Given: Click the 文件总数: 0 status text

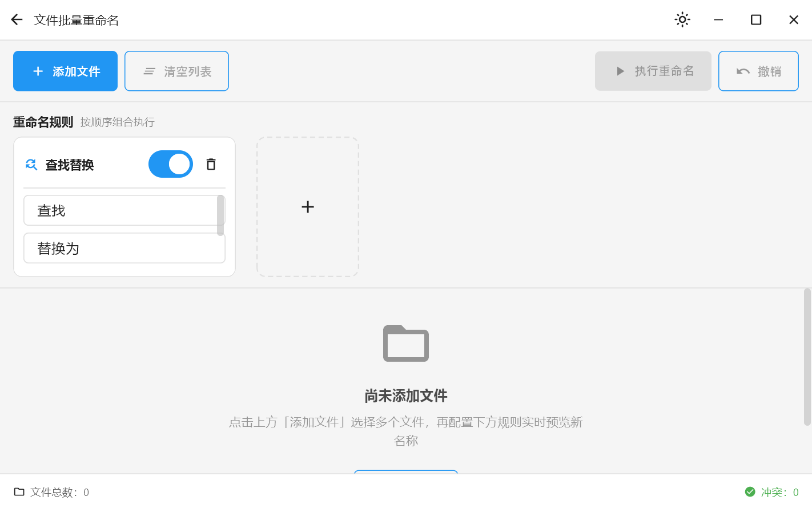Looking at the screenshot, I should [60, 492].
